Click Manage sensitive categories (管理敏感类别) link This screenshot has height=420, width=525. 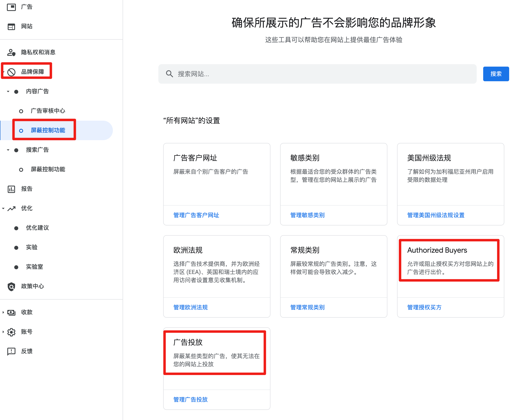(x=307, y=215)
